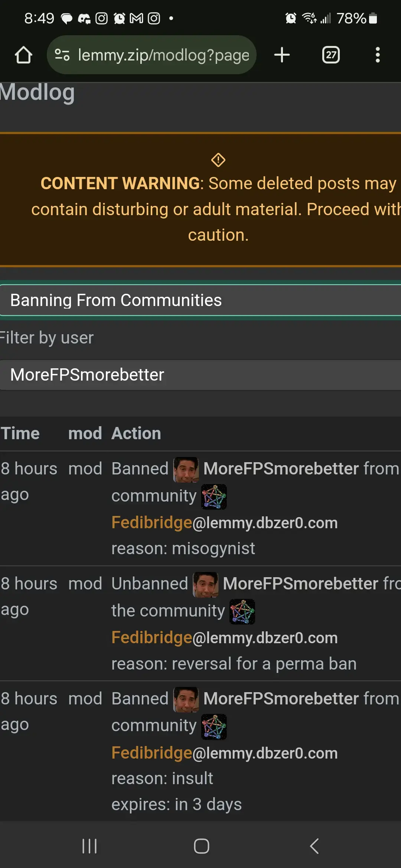Tap Android back navigation arrow
The height and width of the screenshot is (868, 401).
314,846
